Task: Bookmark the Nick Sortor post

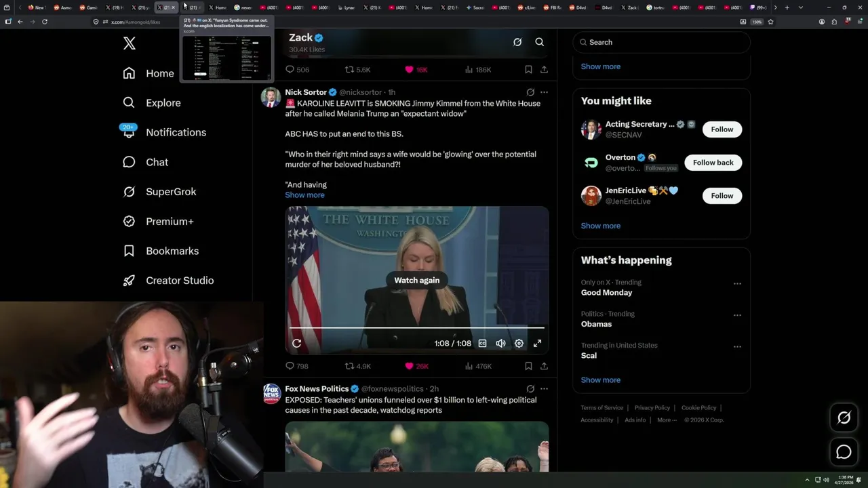Action: pos(528,366)
